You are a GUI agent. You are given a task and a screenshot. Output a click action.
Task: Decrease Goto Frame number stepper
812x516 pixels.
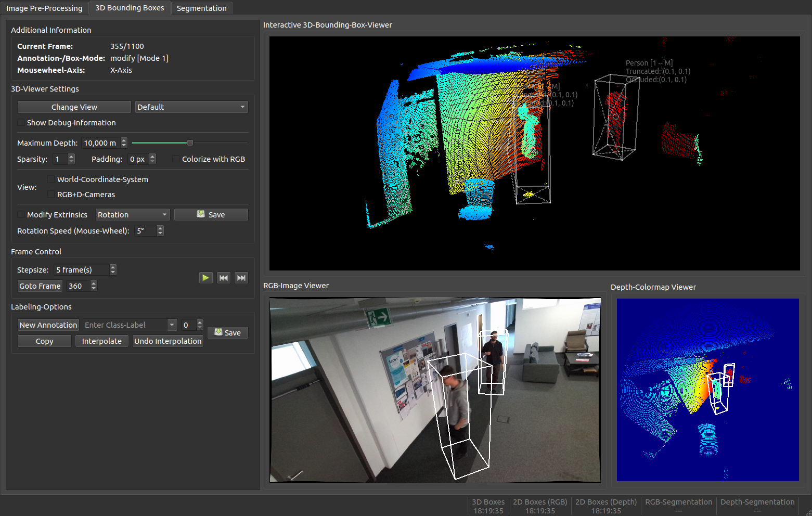pos(94,289)
